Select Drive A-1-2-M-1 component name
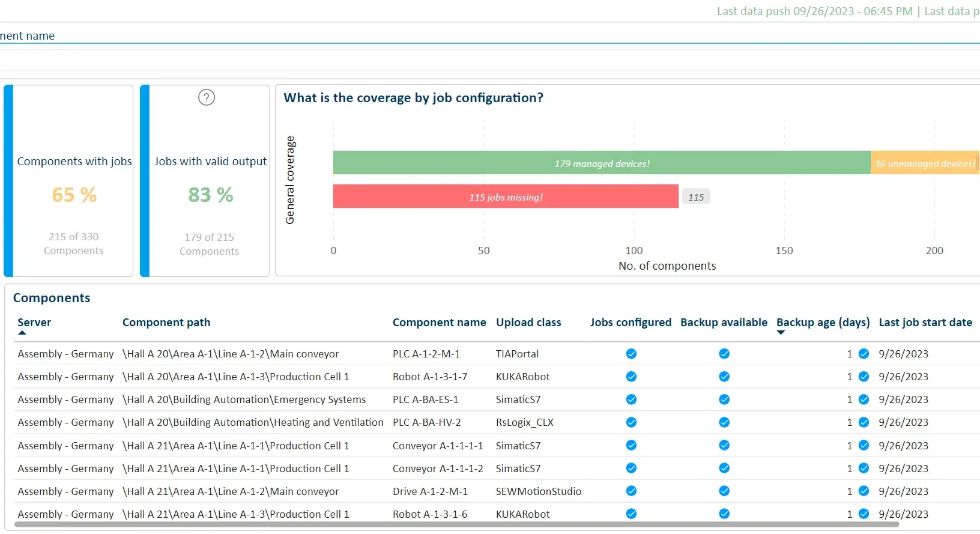 430,491
